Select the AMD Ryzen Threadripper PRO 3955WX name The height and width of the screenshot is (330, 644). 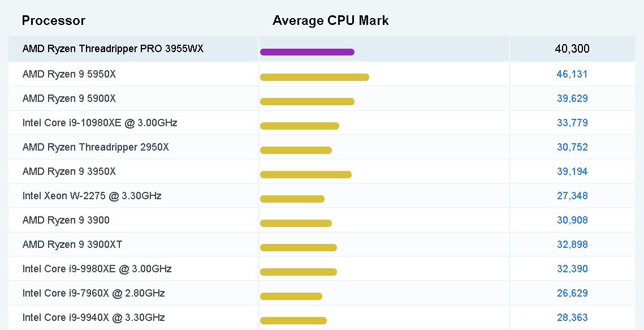pos(113,49)
